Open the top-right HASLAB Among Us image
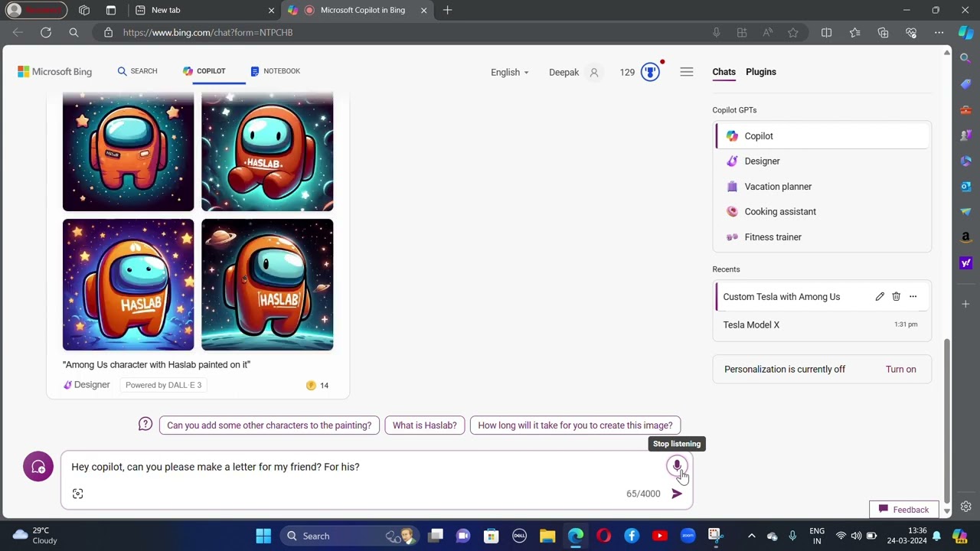Screen dimensions: 980x551 coord(267,152)
